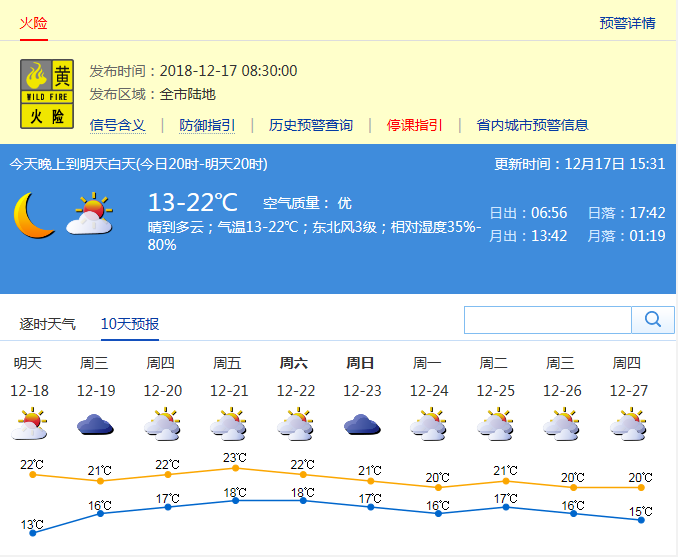Open the 省内城市预警信息 link
Image resolution: width=678 pixels, height=557 pixels.
[x=532, y=125]
